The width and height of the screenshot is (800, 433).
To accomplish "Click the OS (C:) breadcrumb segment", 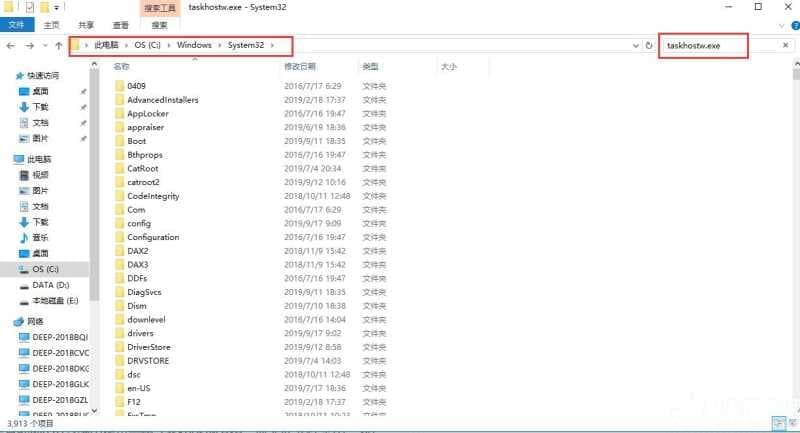I will (147, 45).
